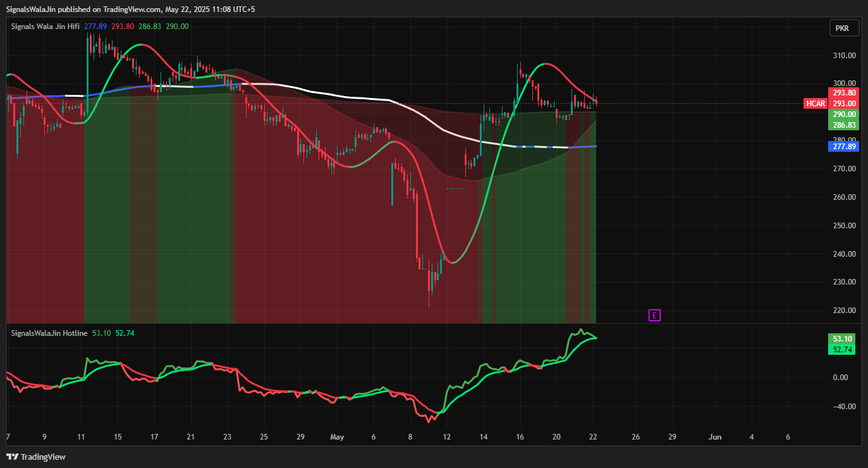Click the May label on the time axis
The width and height of the screenshot is (868, 468).
[338, 437]
